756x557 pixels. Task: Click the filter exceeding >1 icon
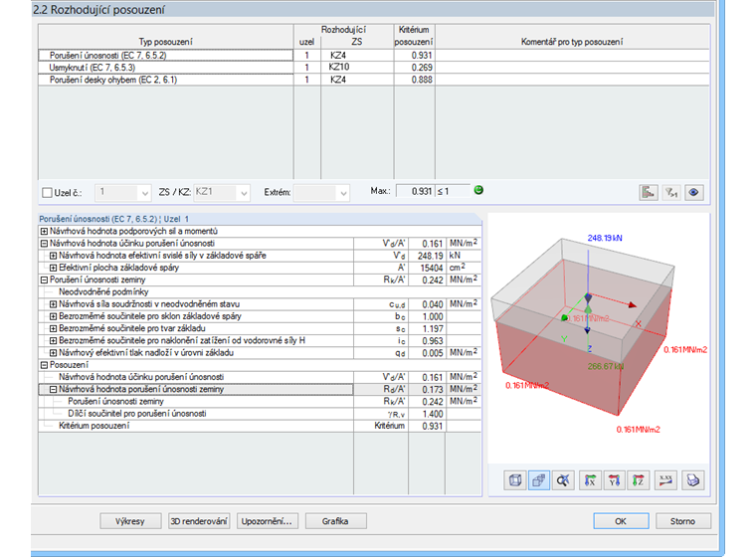point(671,192)
